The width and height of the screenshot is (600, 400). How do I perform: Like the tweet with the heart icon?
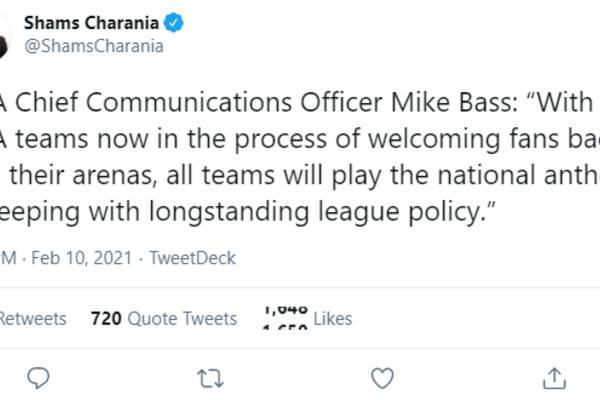[x=381, y=378]
